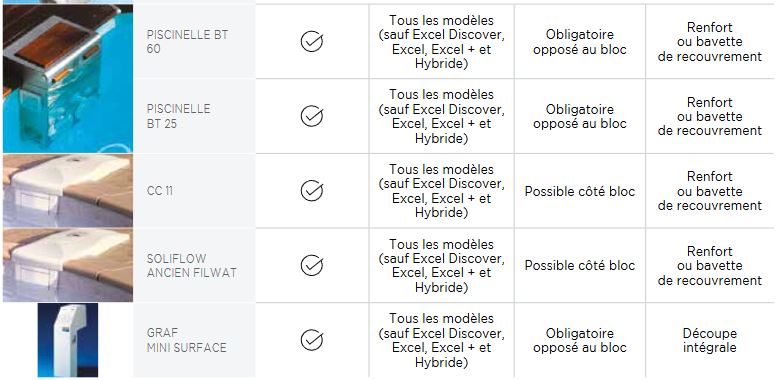Select the SOLIFLOW ANCIEN FILWAT label
This screenshot has width=782, height=380.
[192, 266]
